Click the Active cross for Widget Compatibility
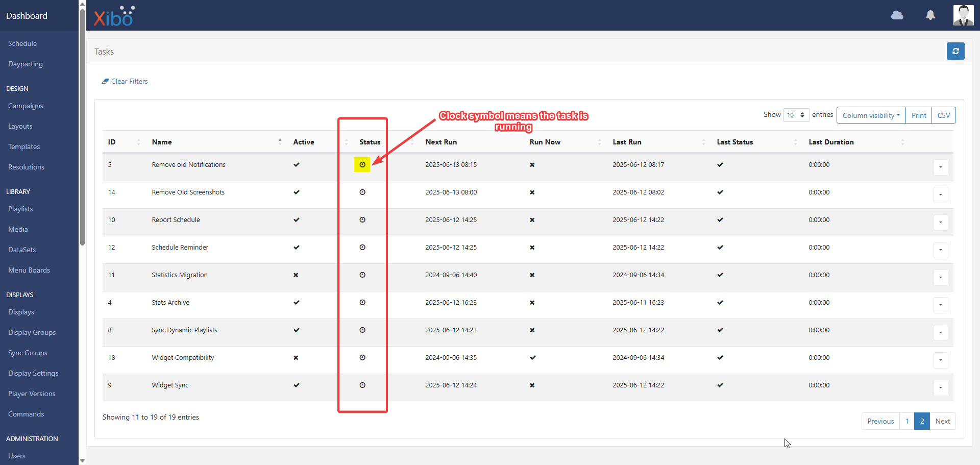Viewport: 980px width, 465px height. [x=296, y=358]
